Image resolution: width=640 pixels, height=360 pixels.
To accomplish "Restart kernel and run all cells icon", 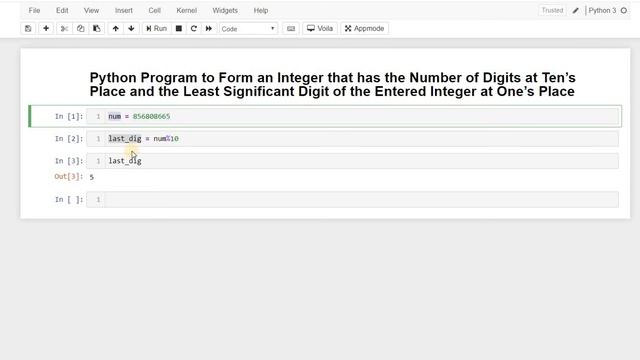I will pyautogui.click(x=209, y=29).
